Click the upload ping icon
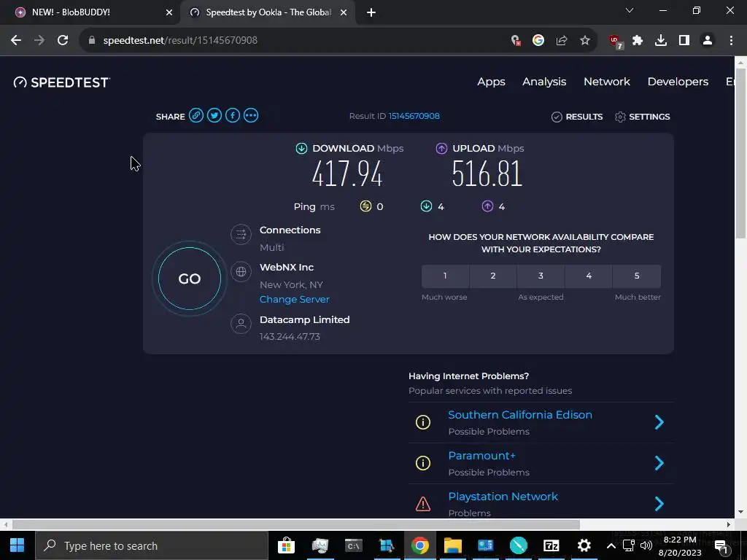Screen dimensions: 747x560 487,206
